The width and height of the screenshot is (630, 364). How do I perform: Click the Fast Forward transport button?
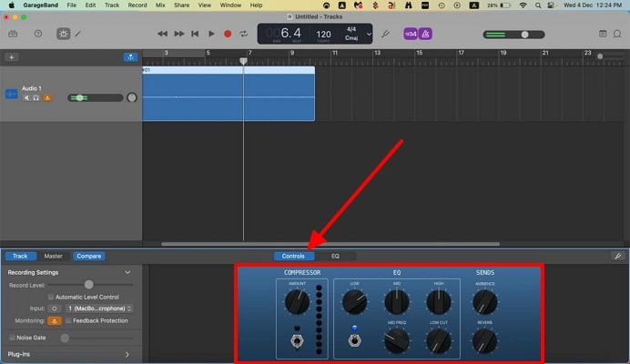coord(179,34)
